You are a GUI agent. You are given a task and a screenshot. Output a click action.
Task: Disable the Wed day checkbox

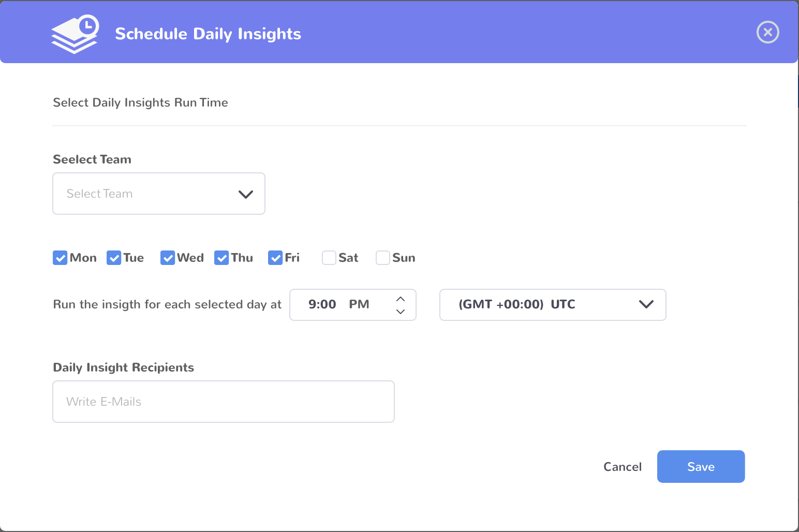tap(168, 258)
